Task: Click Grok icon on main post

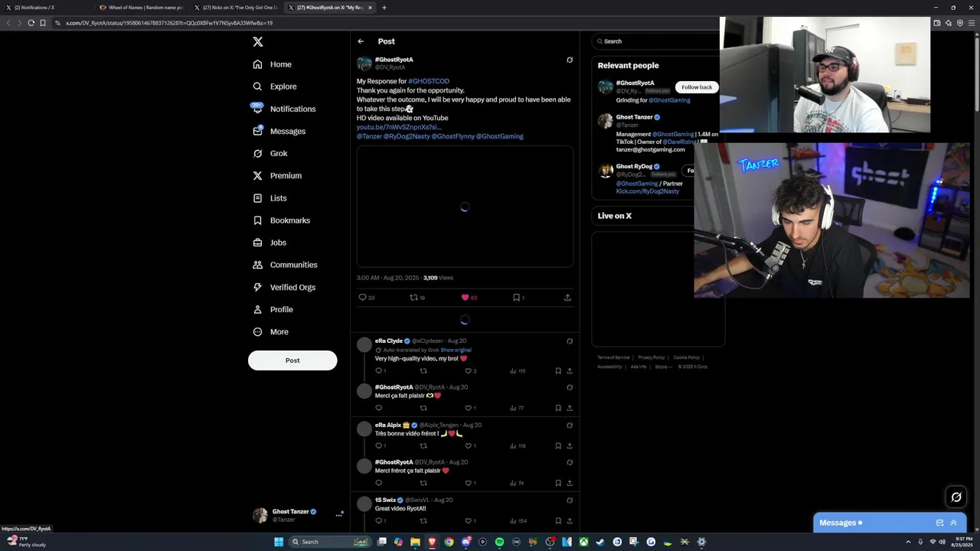Action: [x=569, y=60]
